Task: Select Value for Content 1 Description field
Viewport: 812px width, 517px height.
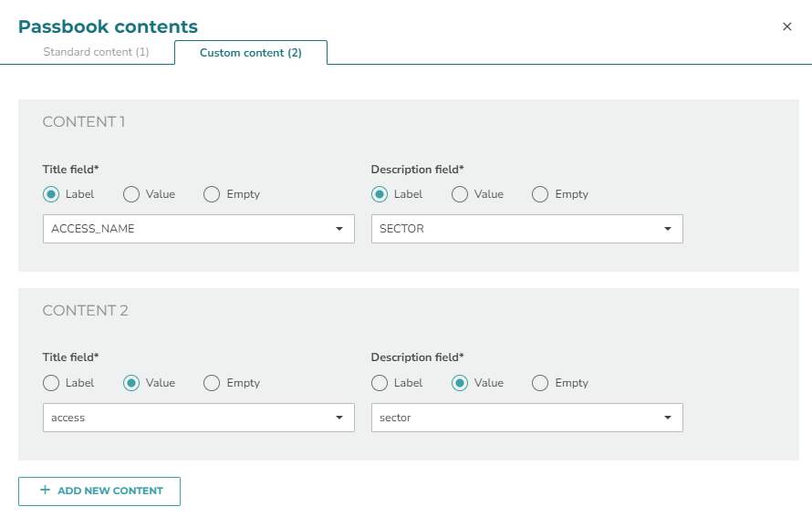Action: 459,194
